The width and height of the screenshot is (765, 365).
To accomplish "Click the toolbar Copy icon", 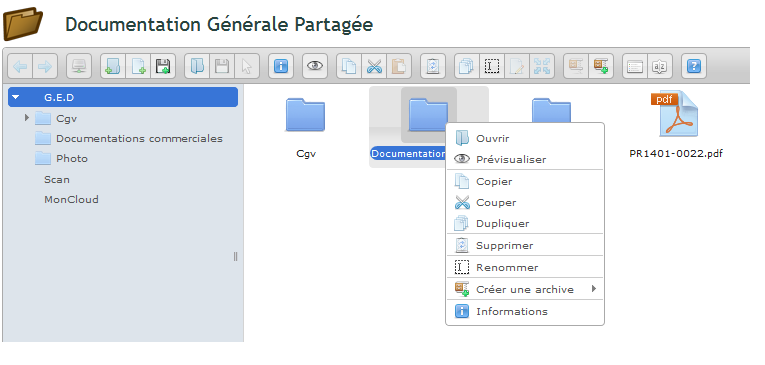I will pyautogui.click(x=349, y=66).
